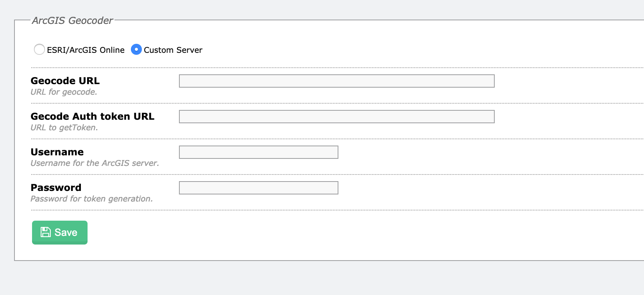644x295 pixels.
Task: Select the Custom Server radio button
Action: click(x=136, y=49)
